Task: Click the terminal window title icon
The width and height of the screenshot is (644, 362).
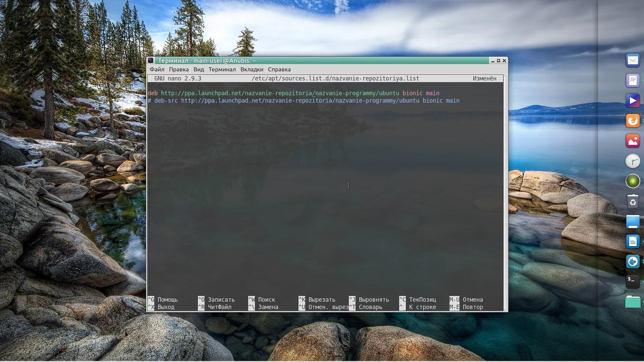Action: [x=151, y=60]
